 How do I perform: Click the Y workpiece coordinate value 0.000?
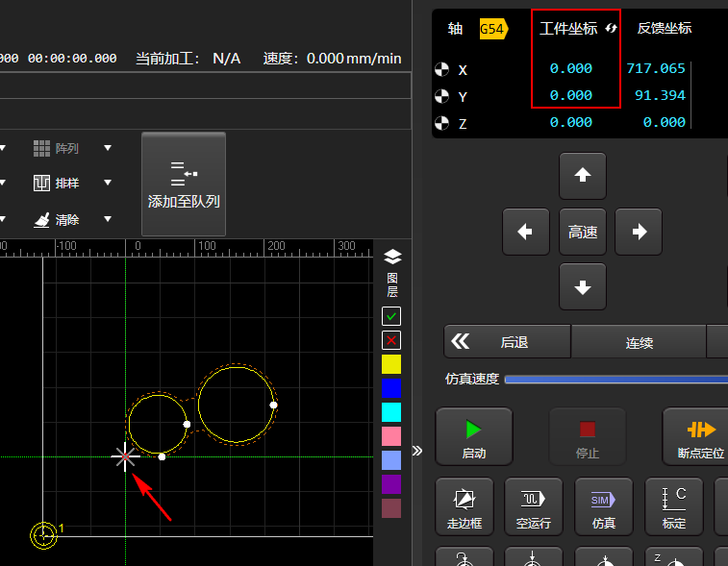click(570, 95)
